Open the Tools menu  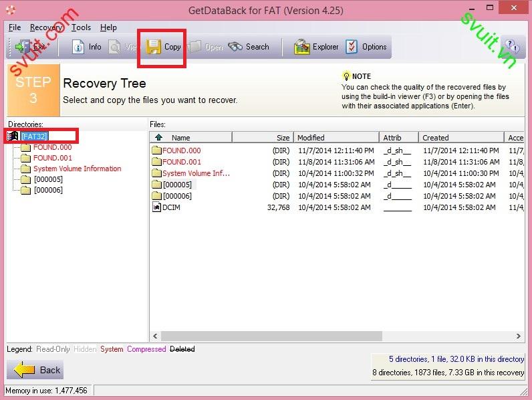81,27
